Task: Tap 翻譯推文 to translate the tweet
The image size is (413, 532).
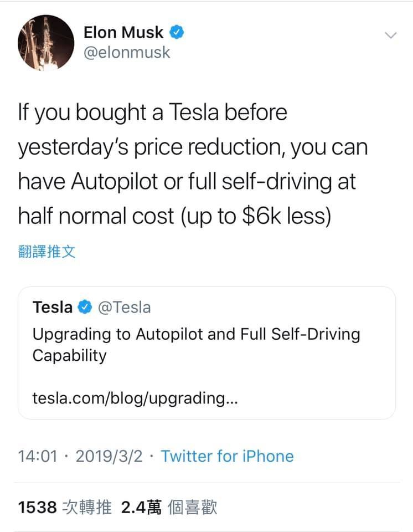Action: (47, 253)
